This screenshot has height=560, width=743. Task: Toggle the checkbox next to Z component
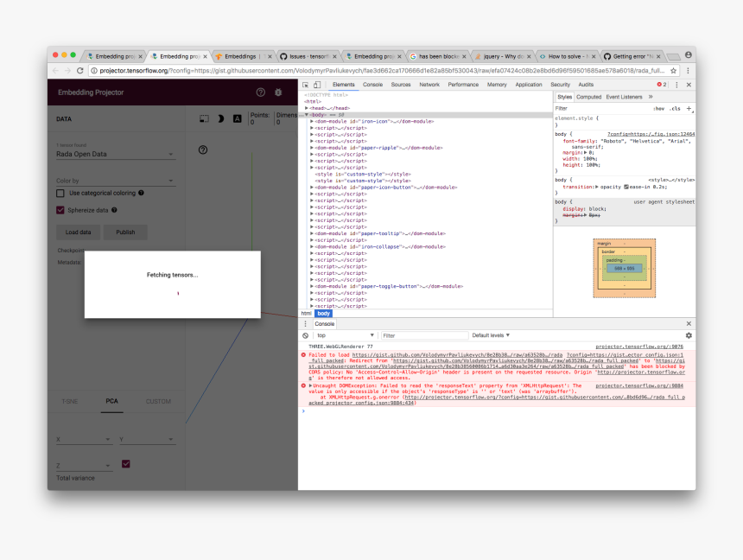click(125, 464)
